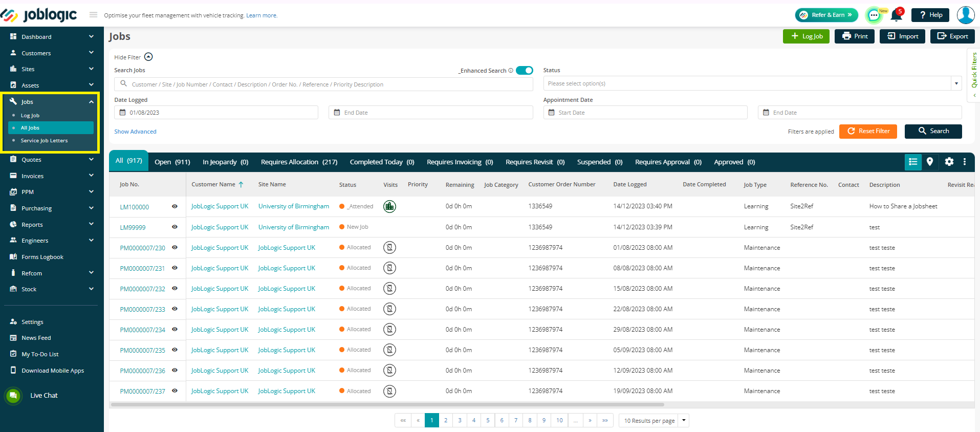Toggle the Enhanced Search switch
The height and width of the screenshot is (432, 980).
[525, 71]
